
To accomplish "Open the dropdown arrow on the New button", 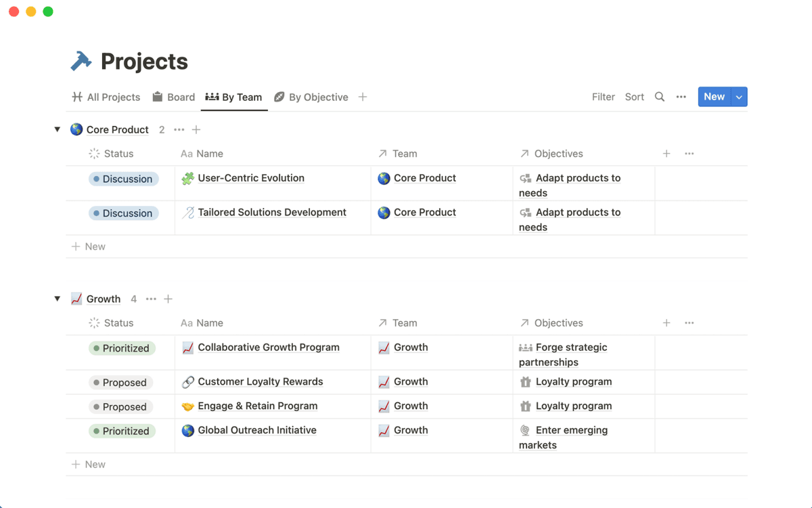I will click(x=738, y=96).
